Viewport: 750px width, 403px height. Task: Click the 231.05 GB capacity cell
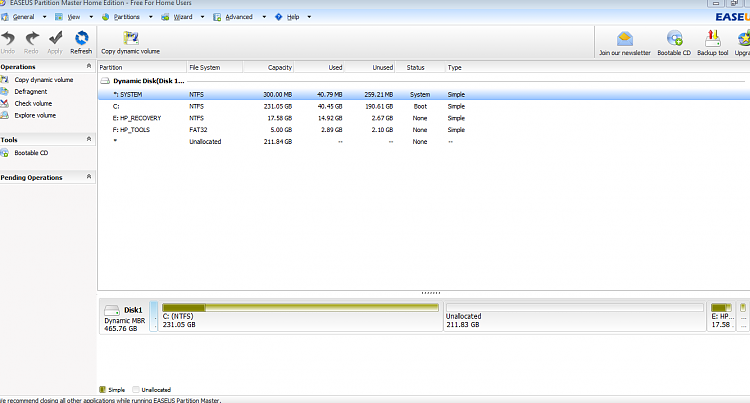point(278,106)
